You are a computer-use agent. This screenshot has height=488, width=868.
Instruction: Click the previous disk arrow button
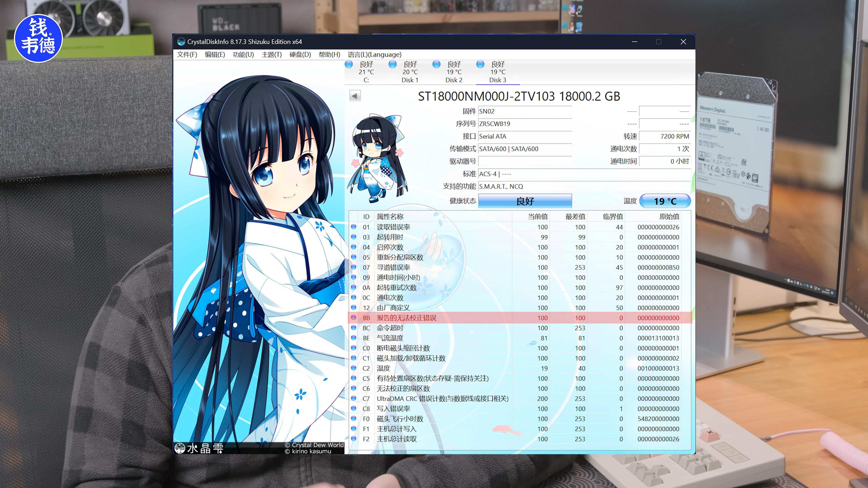[355, 96]
